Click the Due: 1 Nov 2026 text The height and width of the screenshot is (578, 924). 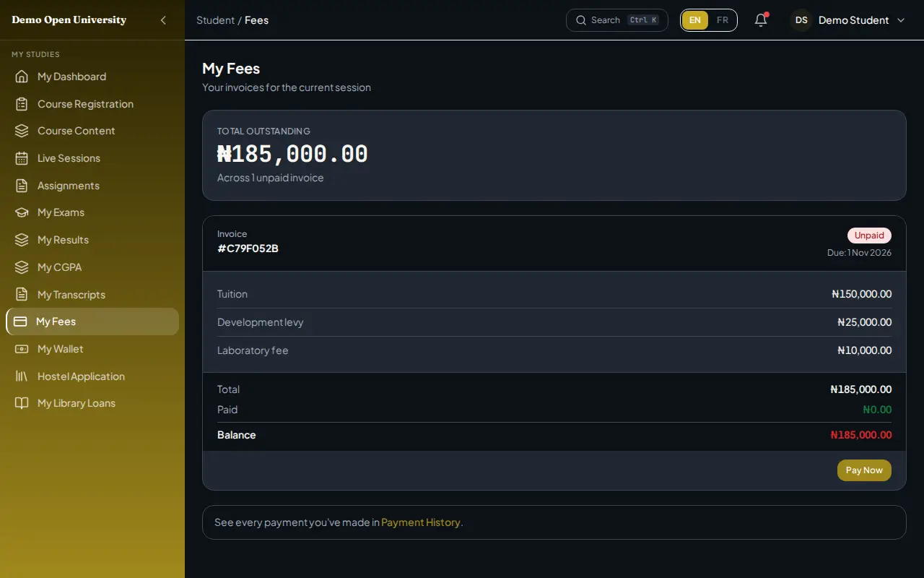point(859,253)
